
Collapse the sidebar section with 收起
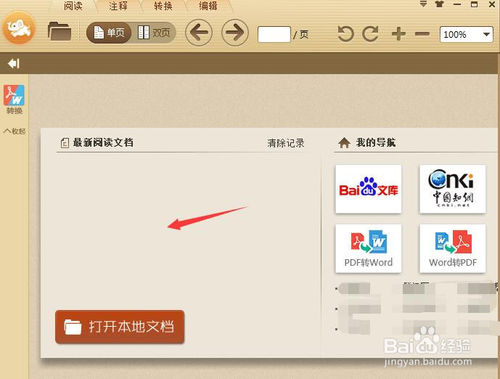(x=14, y=131)
